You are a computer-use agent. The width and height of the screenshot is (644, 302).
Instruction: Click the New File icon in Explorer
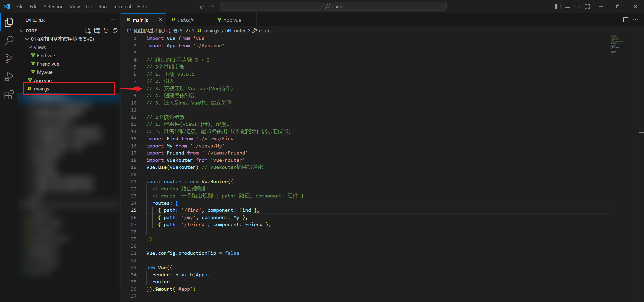pyautogui.click(x=88, y=31)
